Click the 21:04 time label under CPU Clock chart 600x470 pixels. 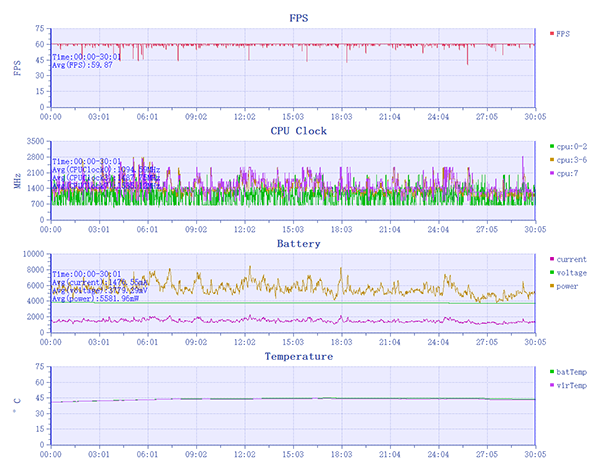tap(391, 229)
